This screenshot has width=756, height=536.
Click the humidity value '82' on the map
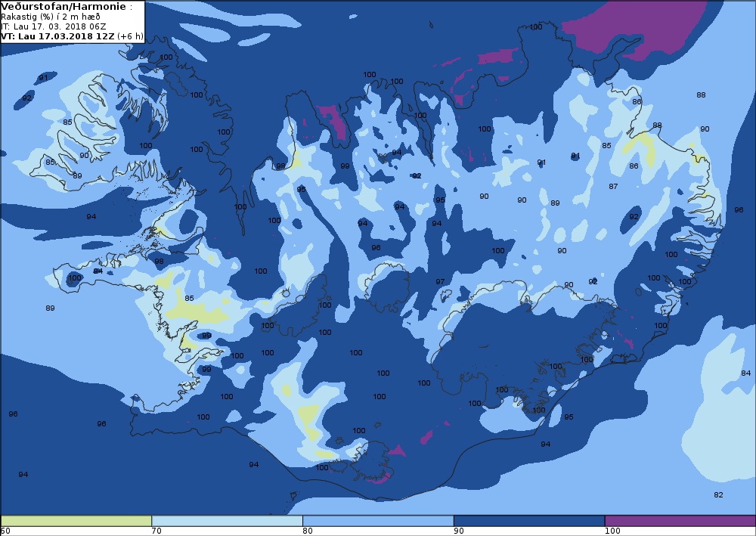point(718,495)
